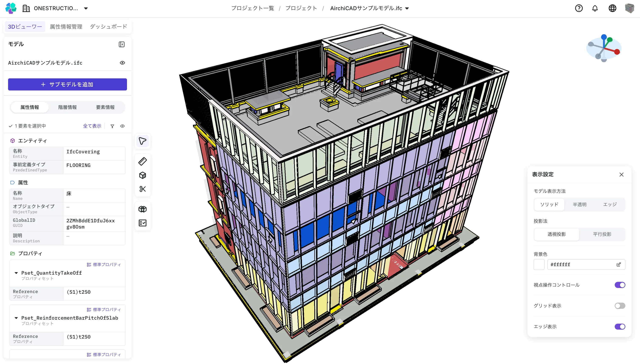Click the 全て表示 link

pyautogui.click(x=92, y=126)
